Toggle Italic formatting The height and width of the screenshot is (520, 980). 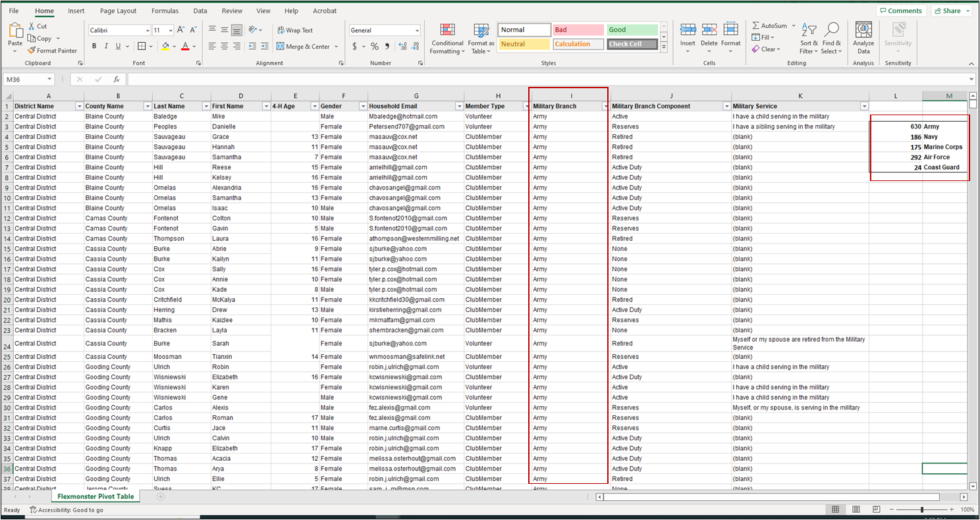click(x=106, y=46)
